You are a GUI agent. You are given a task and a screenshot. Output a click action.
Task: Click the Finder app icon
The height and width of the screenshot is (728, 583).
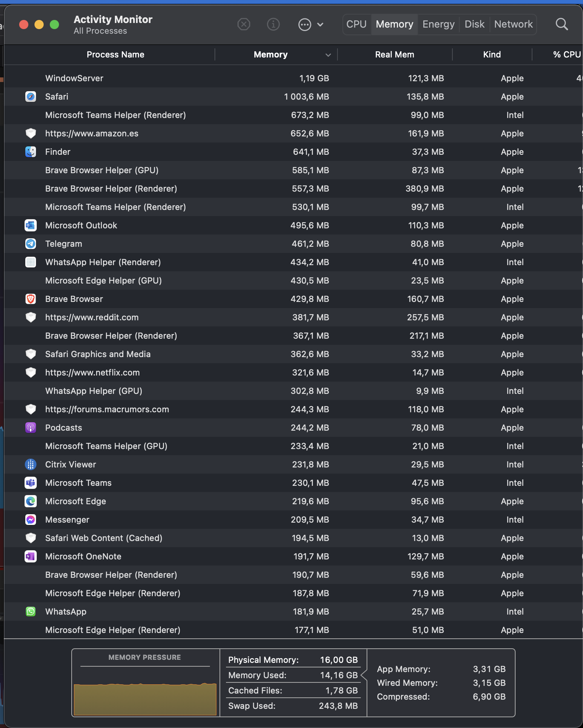(31, 152)
